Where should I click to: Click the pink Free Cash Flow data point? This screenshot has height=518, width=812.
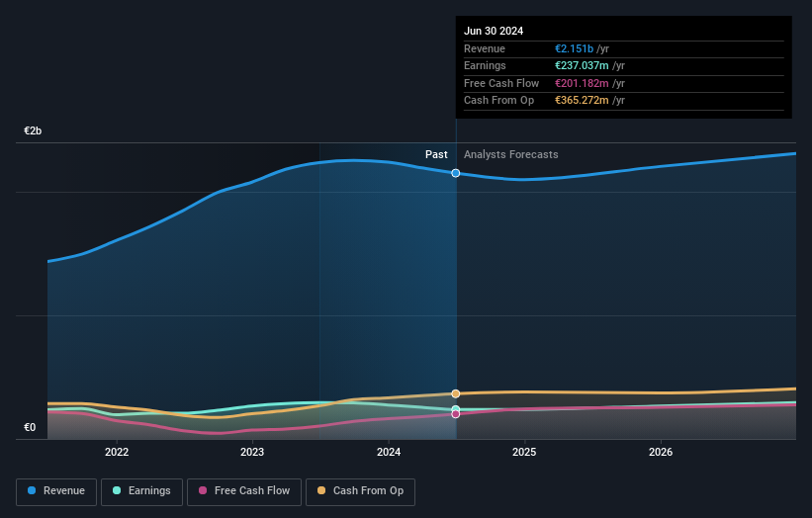point(456,414)
